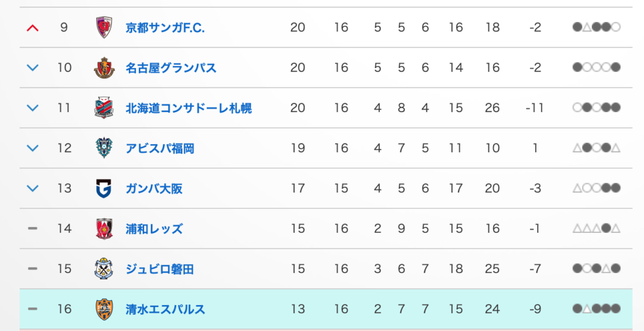Click the recent form indicators for 清水エスパルス

pyautogui.click(x=596, y=310)
